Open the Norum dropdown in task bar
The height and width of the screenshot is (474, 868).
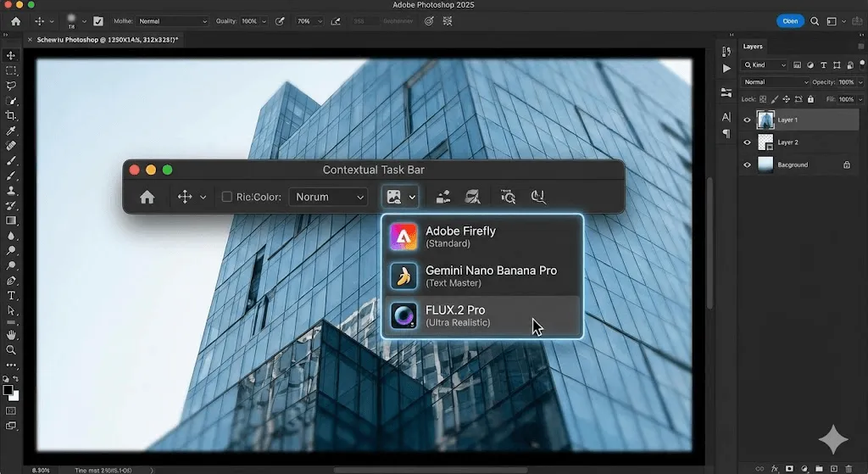pos(330,197)
